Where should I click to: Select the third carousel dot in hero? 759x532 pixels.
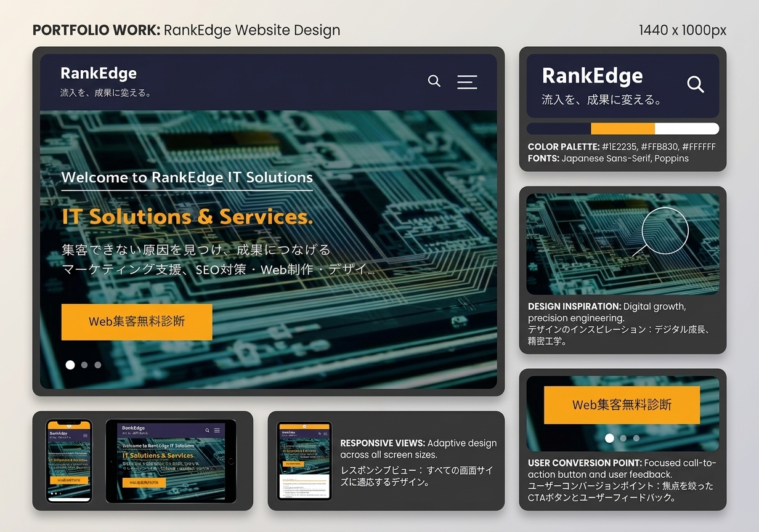tap(98, 365)
